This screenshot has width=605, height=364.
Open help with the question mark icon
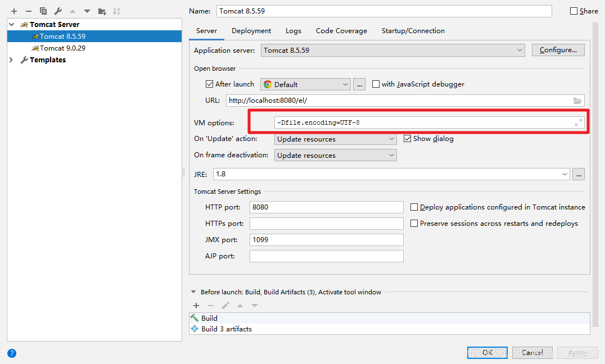(x=12, y=353)
